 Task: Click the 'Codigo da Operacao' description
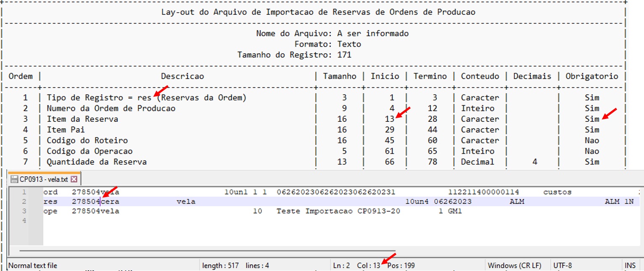[90, 151]
